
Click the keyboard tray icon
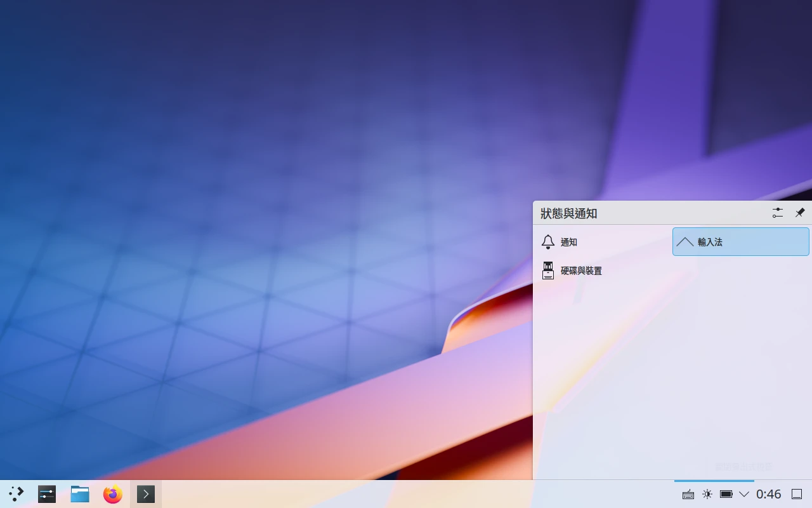tap(688, 495)
